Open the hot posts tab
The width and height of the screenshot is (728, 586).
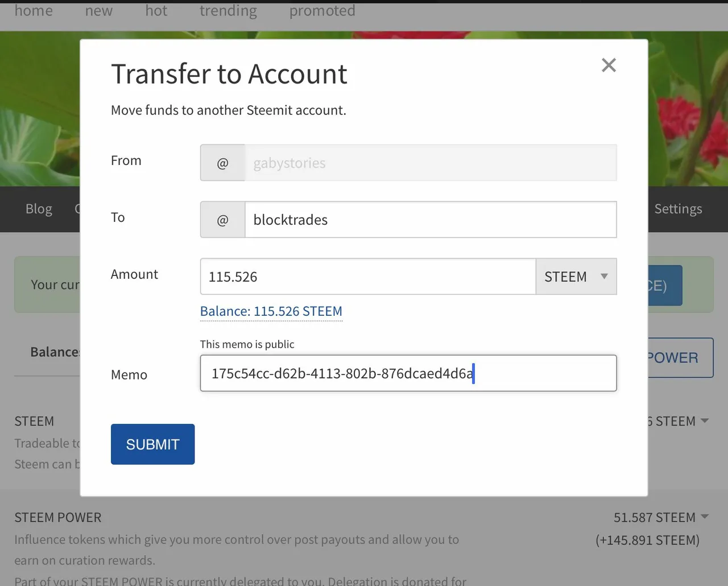coord(156,11)
